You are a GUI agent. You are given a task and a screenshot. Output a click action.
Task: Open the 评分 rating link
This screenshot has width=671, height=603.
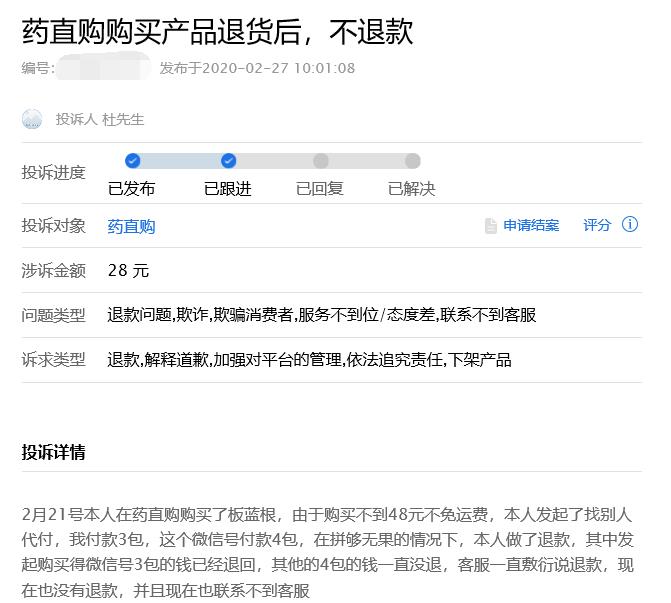(597, 226)
